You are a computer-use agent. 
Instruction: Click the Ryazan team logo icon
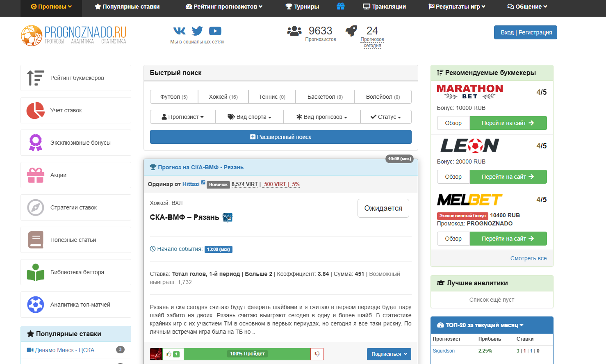(228, 217)
